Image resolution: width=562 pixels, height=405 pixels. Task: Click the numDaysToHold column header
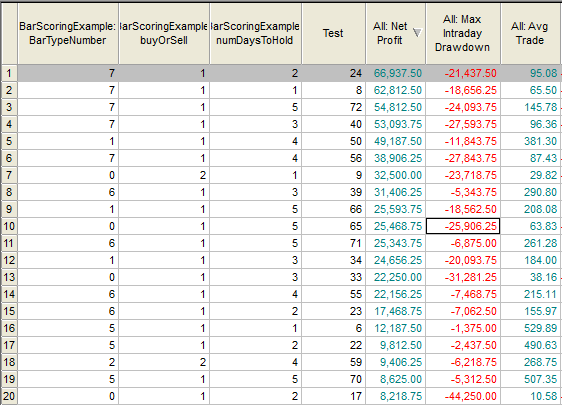coord(256,33)
